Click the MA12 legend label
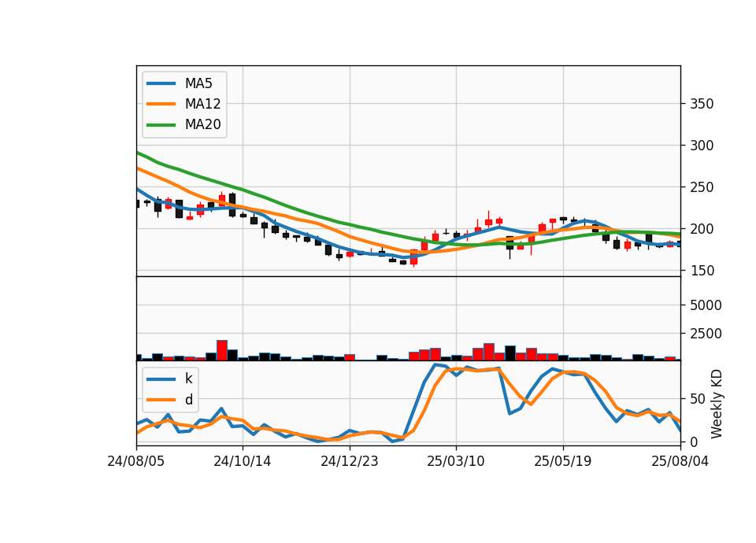 click(x=202, y=104)
